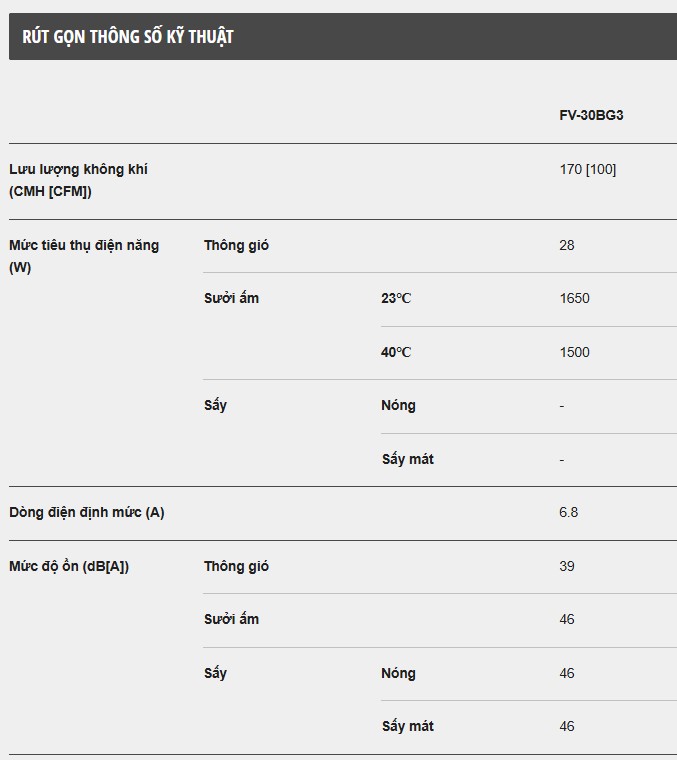Click Sưởi ấm under power consumption

pos(231,298)
